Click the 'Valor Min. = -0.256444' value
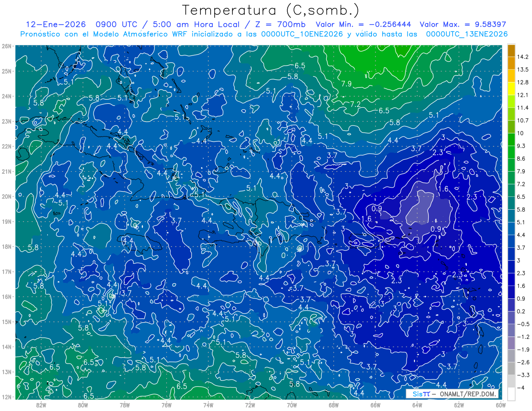 click(363, 24)
